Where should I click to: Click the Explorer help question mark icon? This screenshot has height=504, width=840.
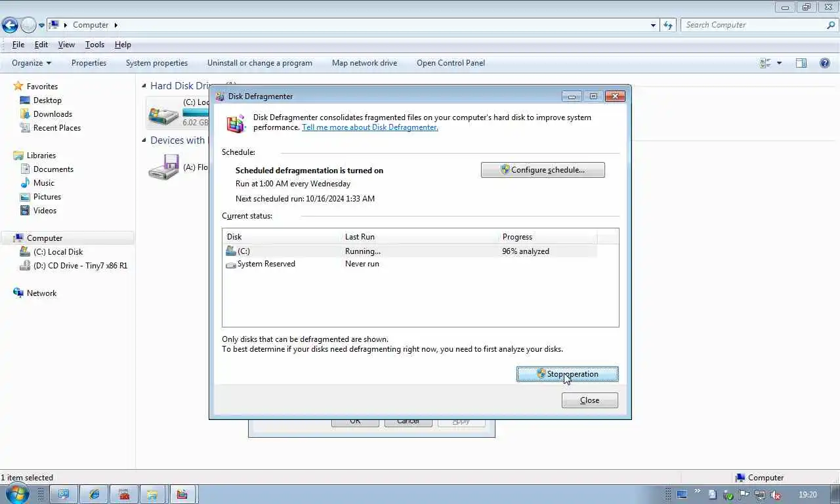click(825, 63)
